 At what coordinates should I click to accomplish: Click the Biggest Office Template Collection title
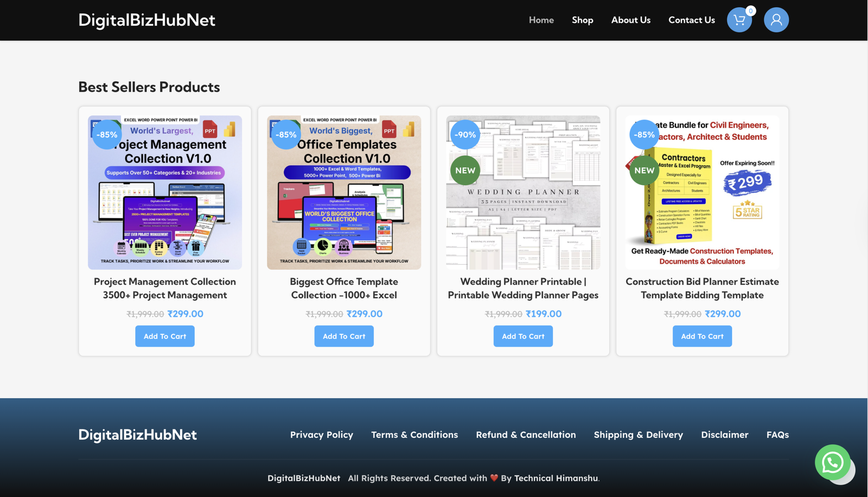coord(344,288)
